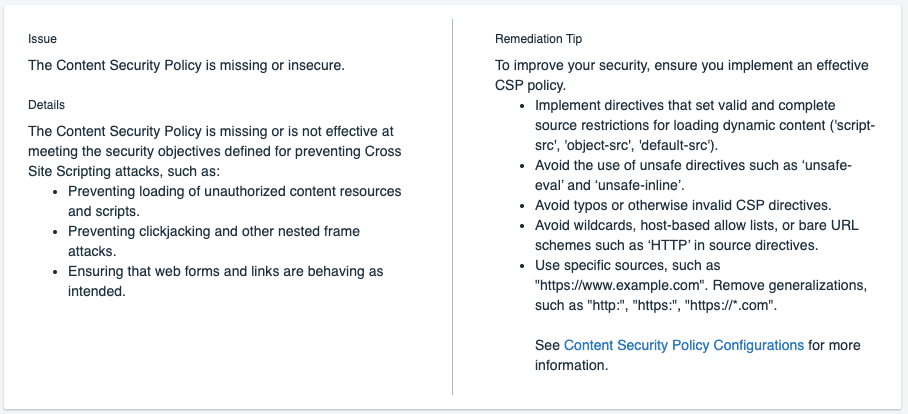Click the word 'See' before the link
This screenshot has height=414, width=908.
pyautogui.click(x=547, y=345)
